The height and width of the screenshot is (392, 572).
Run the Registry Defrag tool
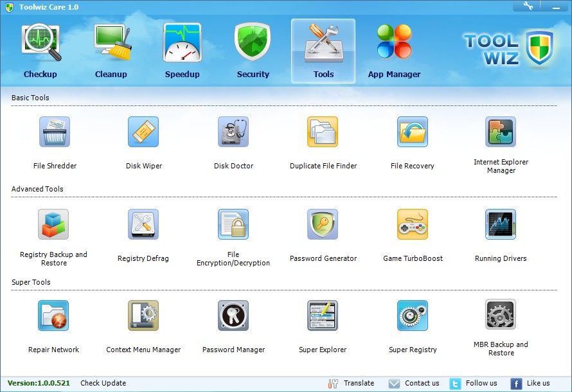pos(143,224)
